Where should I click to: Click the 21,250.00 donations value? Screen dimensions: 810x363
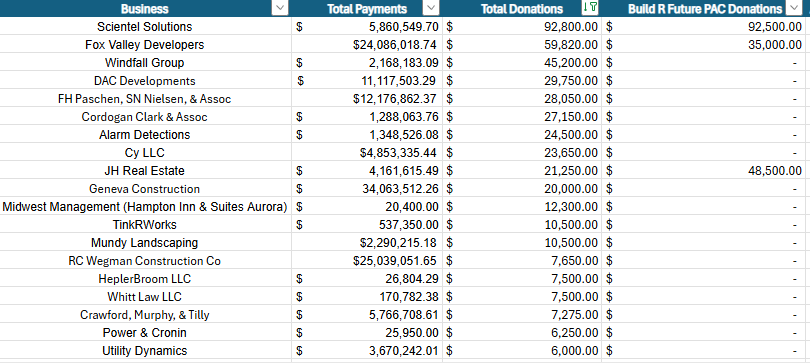tap(571, 171)
